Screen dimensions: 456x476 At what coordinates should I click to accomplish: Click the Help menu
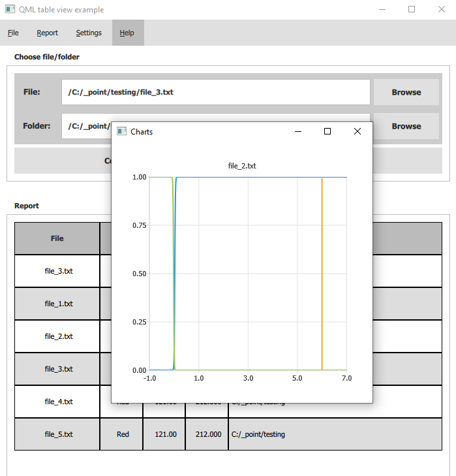pos(127,33)
